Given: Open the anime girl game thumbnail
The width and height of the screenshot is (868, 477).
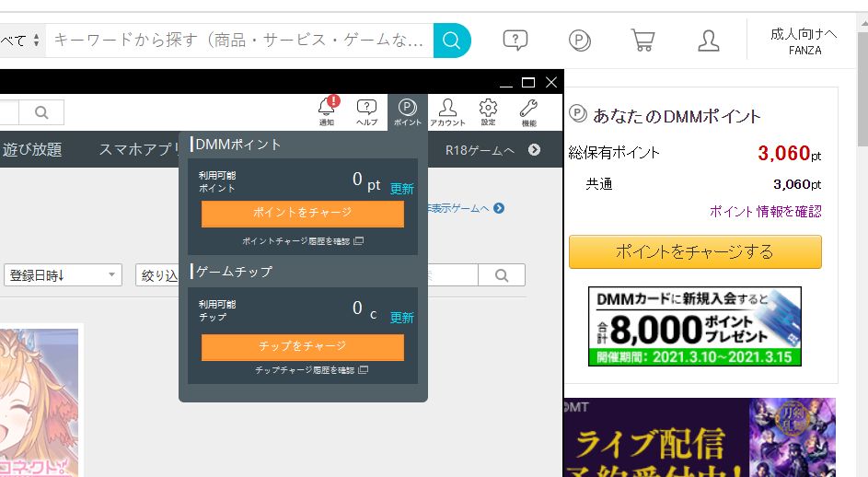Looking at the screenshot, I should [x=39, y=401].
